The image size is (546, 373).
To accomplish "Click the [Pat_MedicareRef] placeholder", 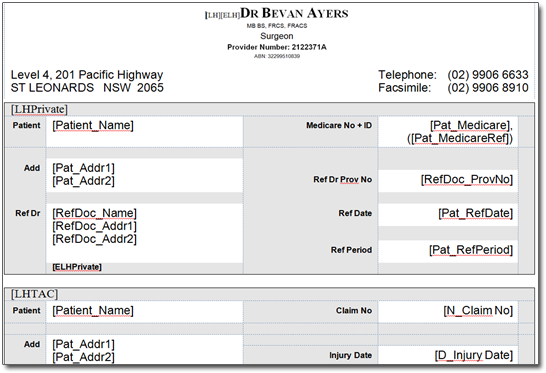I will tap(461, 138).
